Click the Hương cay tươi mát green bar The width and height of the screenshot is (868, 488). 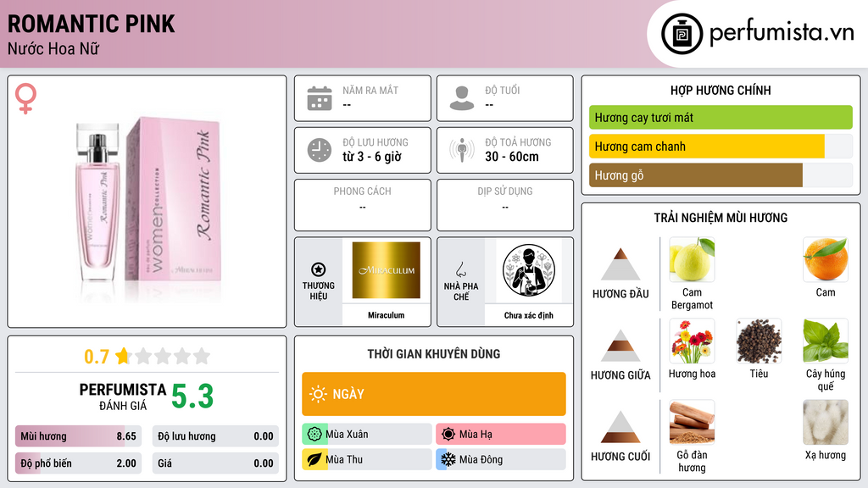pyautogui.click(x=721, y=117)
